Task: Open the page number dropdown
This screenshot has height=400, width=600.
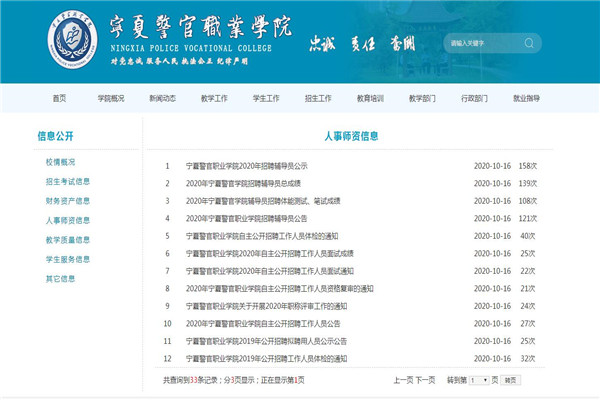Action: click(479, 380)
